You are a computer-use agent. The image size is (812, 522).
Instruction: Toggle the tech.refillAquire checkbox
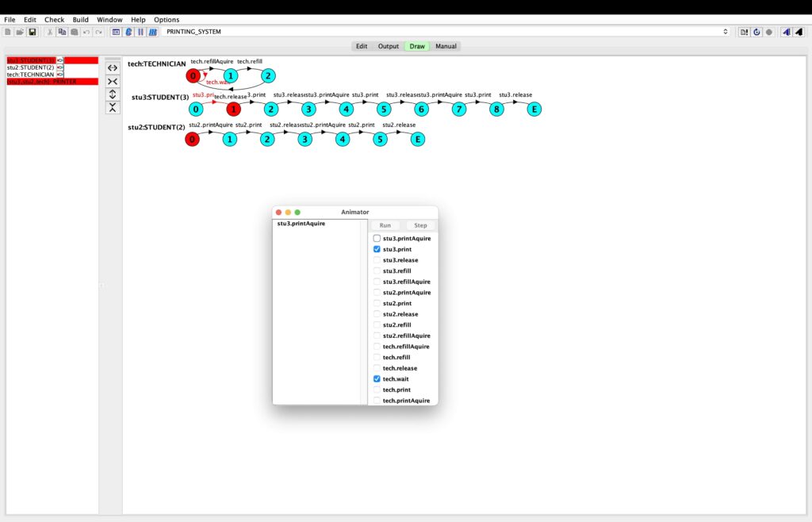click(x=377, y=347)
